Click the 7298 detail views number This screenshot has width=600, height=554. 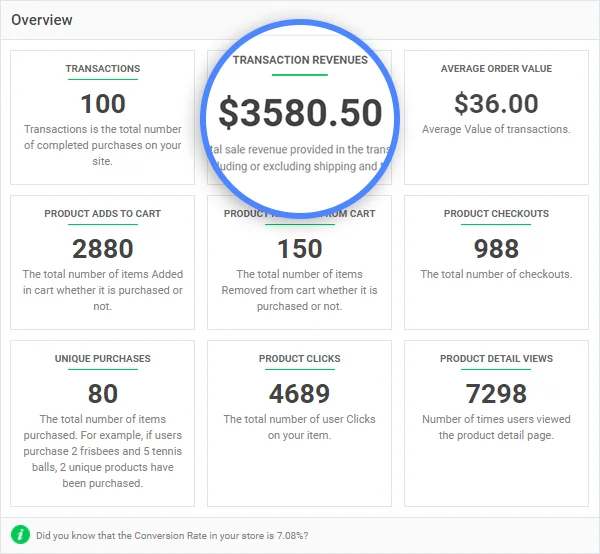496,393
